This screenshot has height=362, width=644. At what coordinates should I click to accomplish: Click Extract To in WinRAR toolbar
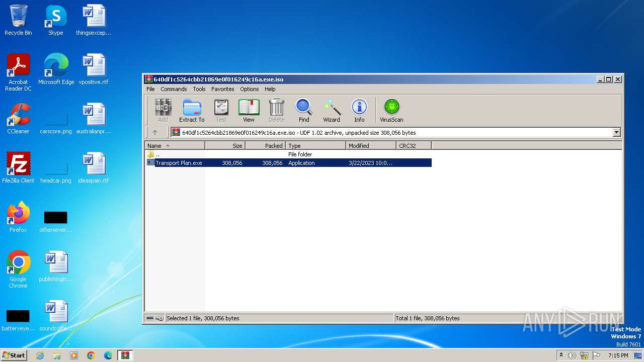192,111
